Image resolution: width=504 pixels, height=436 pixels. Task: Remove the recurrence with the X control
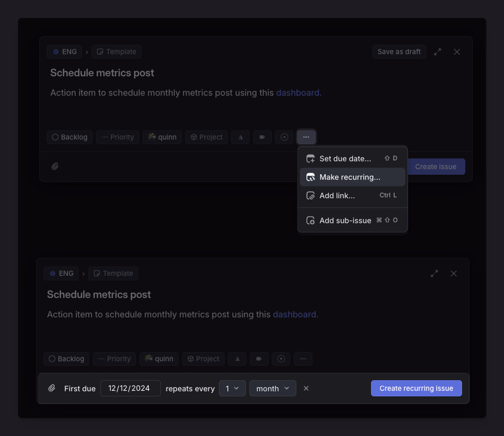coord(306,388)
